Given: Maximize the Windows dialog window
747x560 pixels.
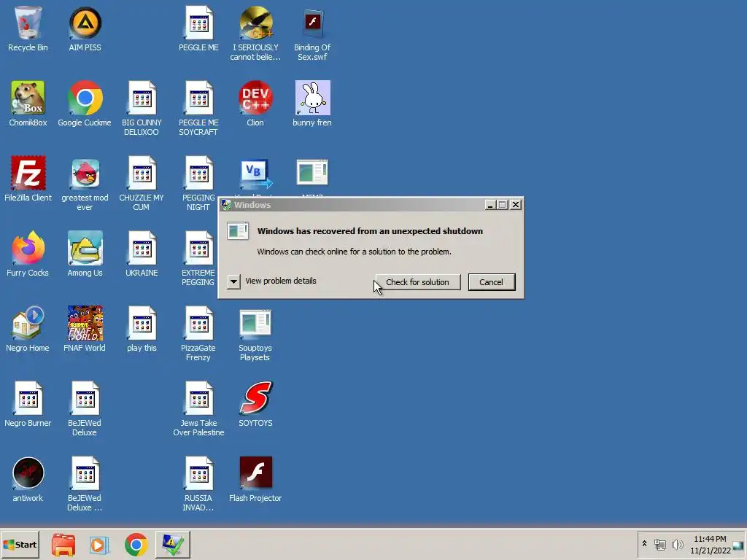Looking at the screenshot, I should [x=503, y=205].
